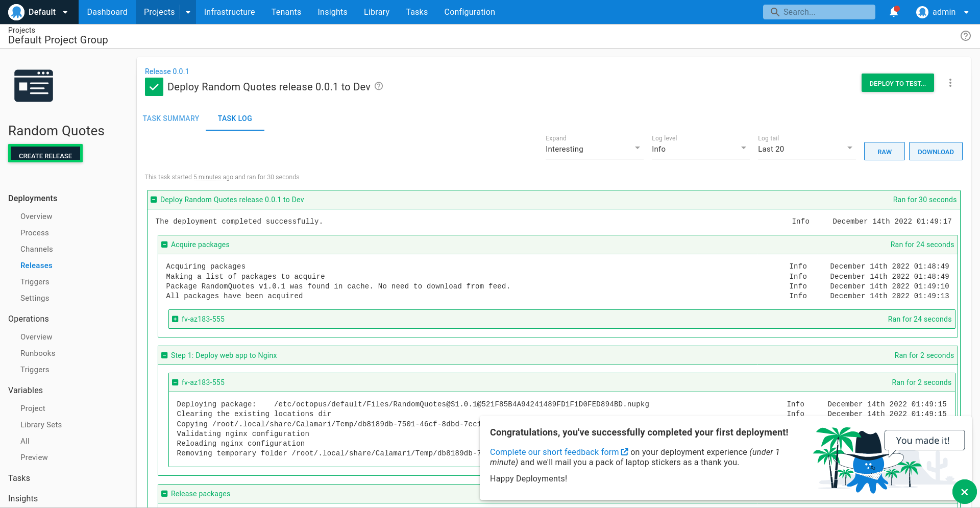Open the notifications bell
980x508 pixels.
click(x=894, y=12)
